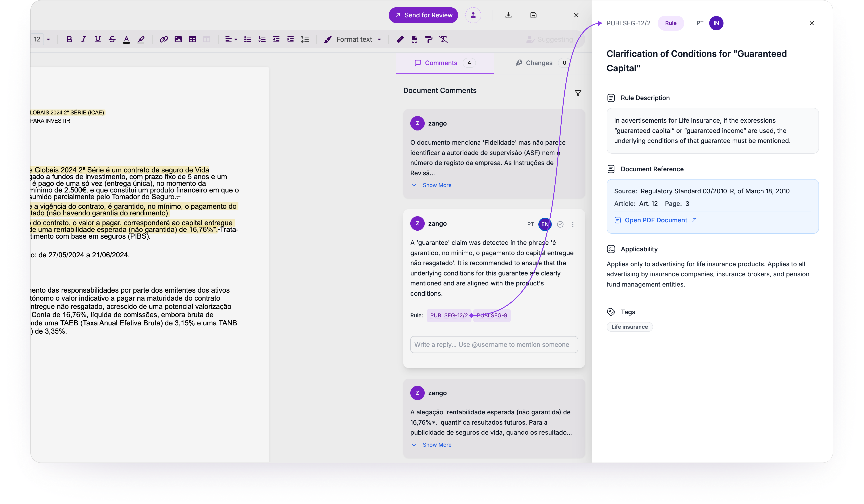Mark guarantee comment as resolved
The image size is (864, 504).
pos(560,224)
